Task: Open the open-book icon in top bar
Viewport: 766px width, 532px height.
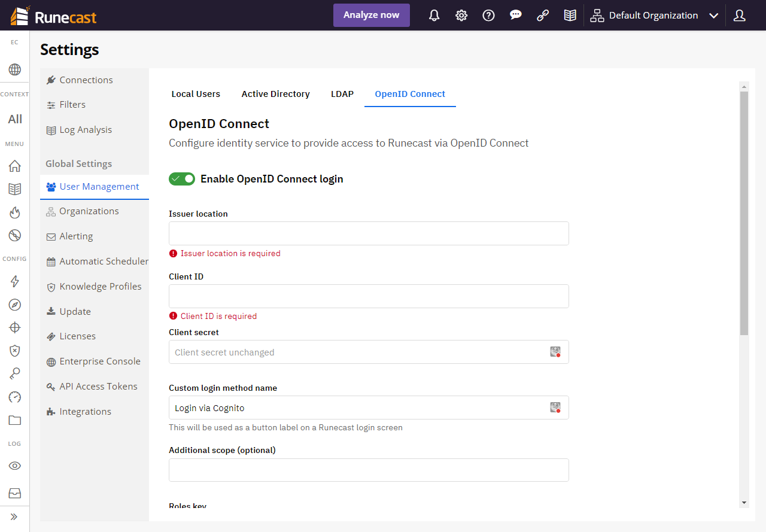Action: click(570, 16)
